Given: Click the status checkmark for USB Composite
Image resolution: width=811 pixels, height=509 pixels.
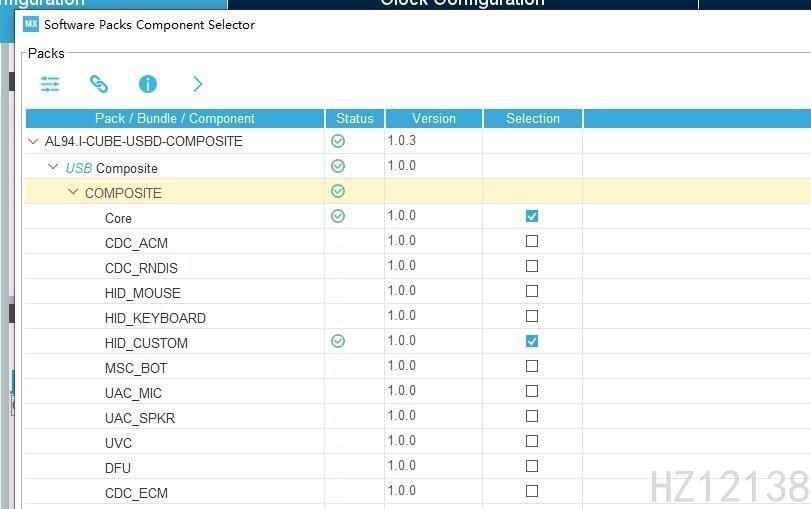Looking at the screenshot, I should click(x=338, y=166).
